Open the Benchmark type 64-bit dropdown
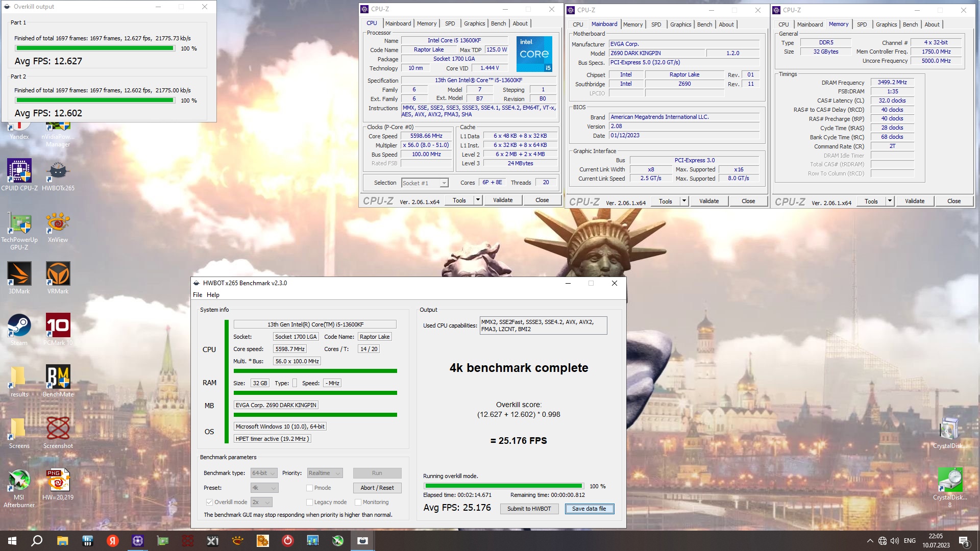980x551 pixels. click(264, 473)
